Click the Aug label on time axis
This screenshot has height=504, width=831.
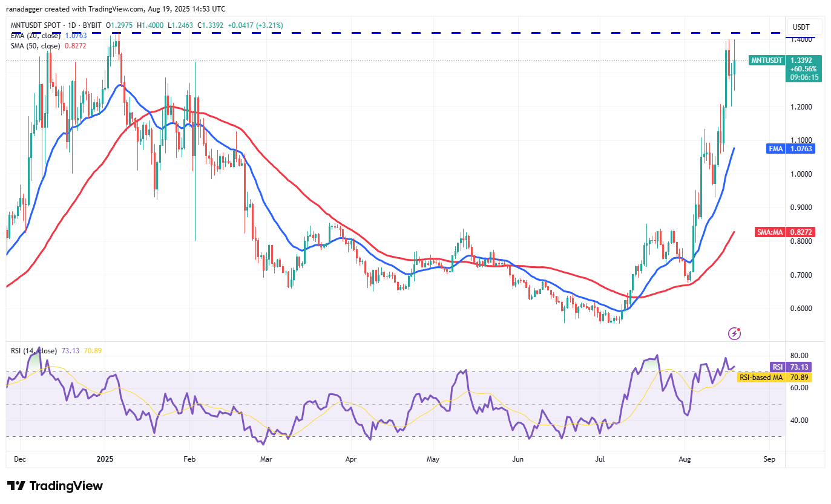(685, 459)
